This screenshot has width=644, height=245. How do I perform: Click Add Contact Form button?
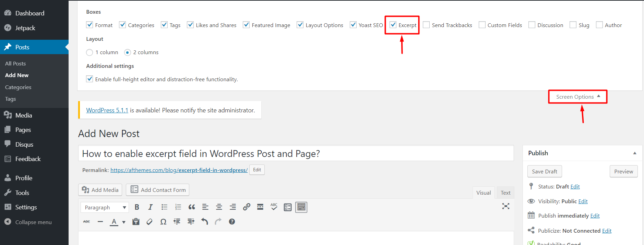pos(157,190)
